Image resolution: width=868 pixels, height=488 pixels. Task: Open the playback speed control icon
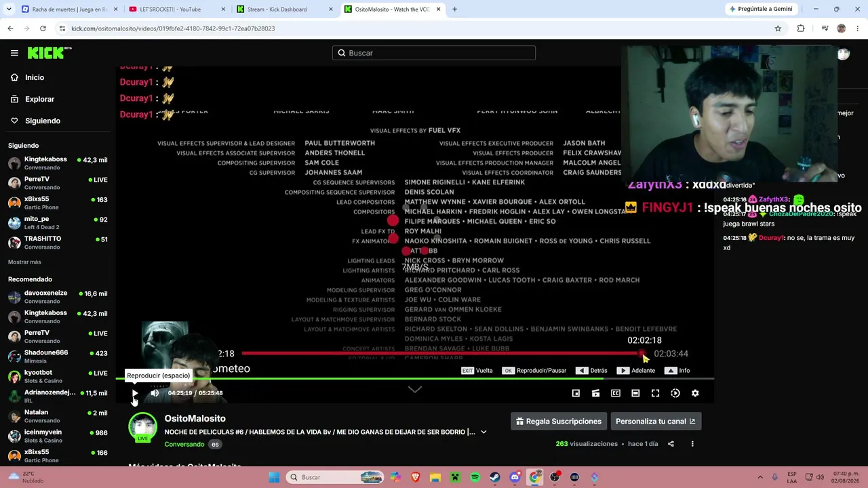(x=675, y=393)
